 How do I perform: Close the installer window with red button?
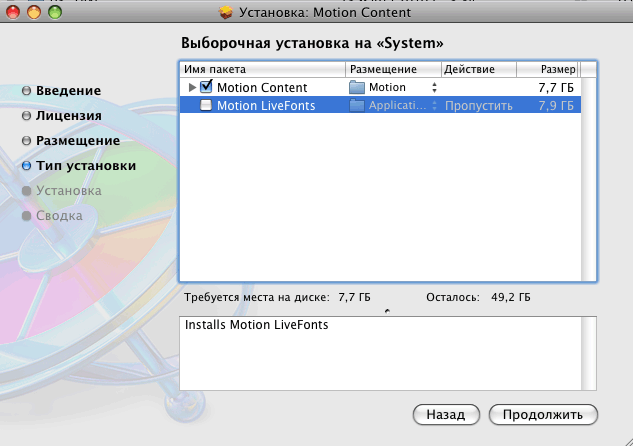coord(13,12)
